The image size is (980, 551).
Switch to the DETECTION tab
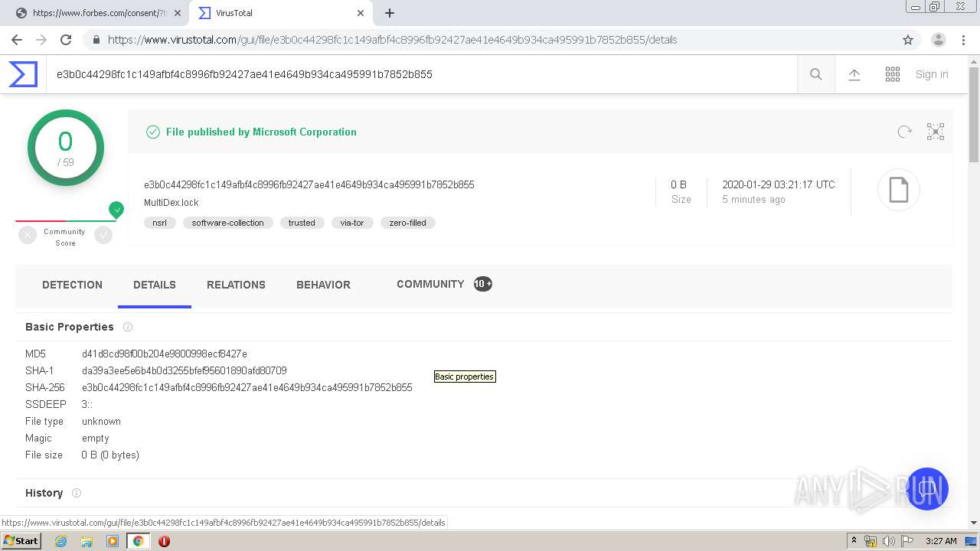click(72, 285)
